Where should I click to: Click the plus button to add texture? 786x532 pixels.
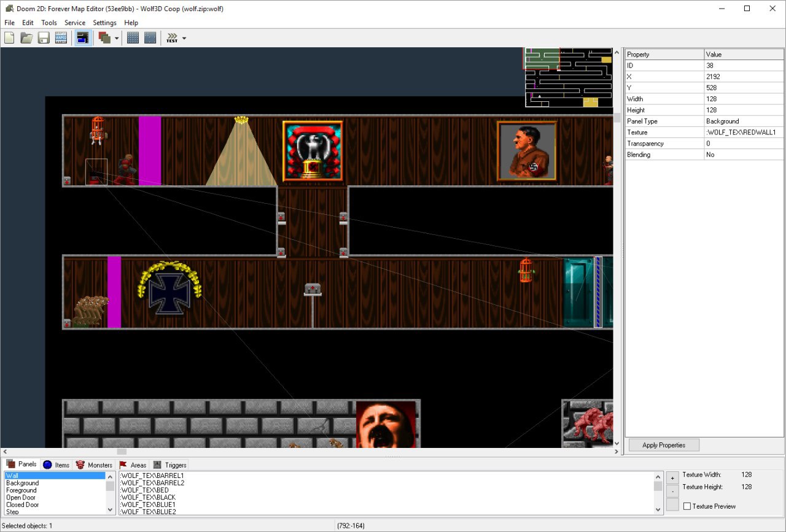(672, 477)
